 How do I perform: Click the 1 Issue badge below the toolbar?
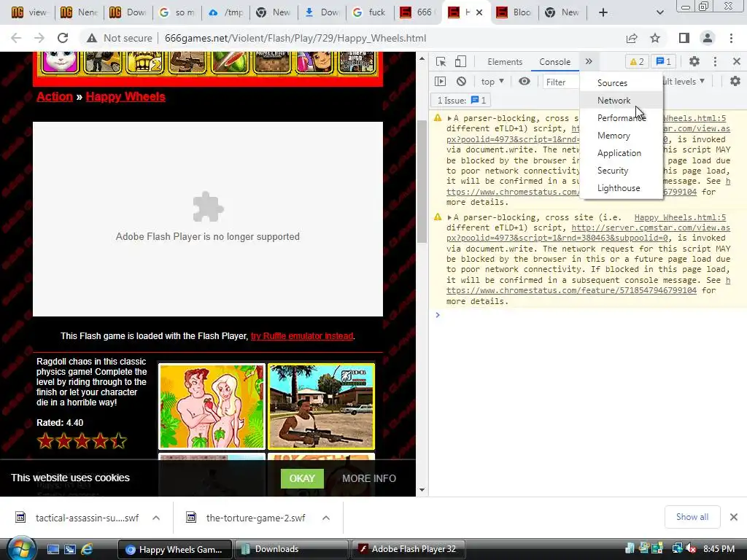(461, 101)
